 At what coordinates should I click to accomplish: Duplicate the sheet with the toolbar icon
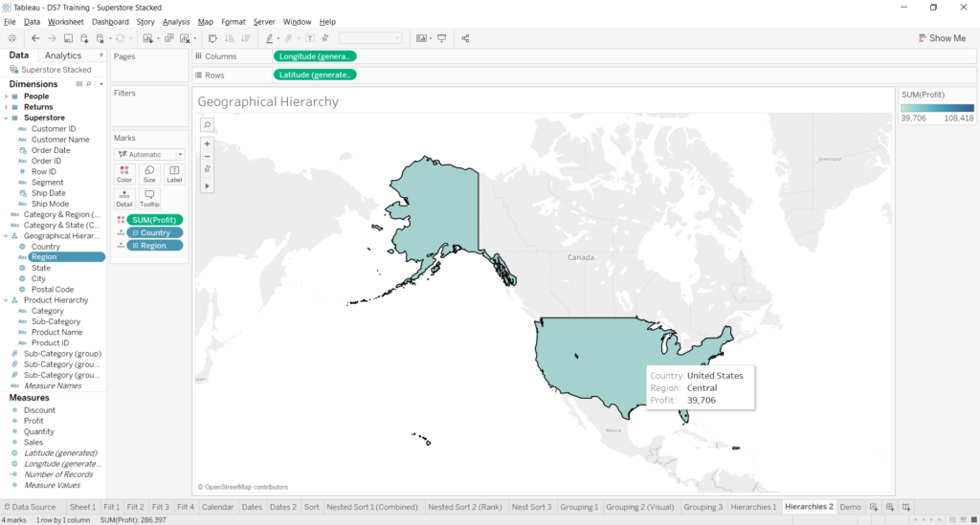168,38
